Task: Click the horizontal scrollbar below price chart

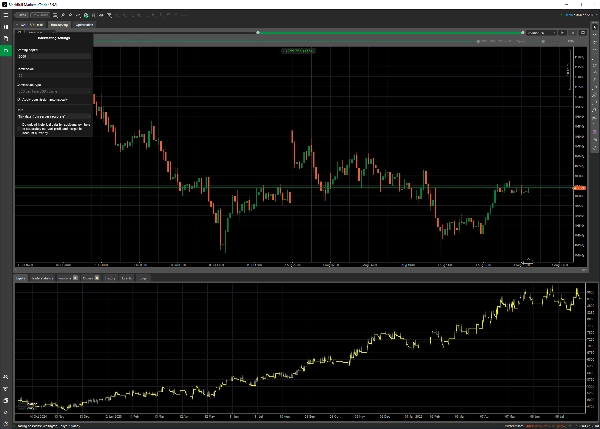Action: point(300,270)
